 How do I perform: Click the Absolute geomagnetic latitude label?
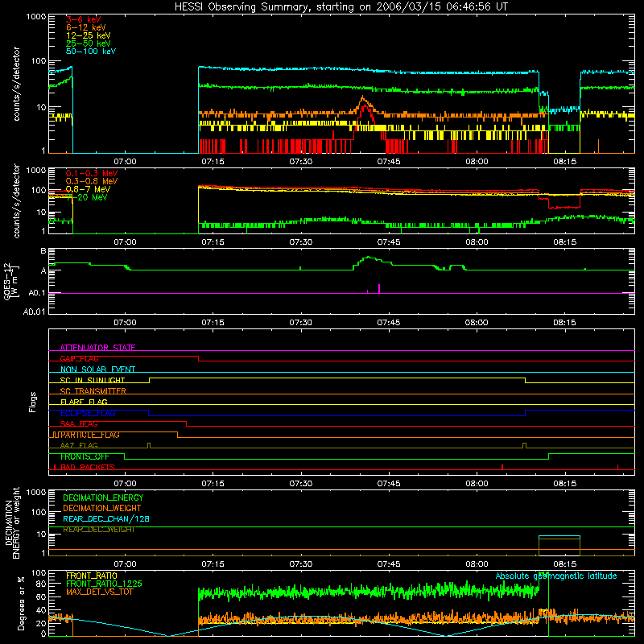(556, 576)
